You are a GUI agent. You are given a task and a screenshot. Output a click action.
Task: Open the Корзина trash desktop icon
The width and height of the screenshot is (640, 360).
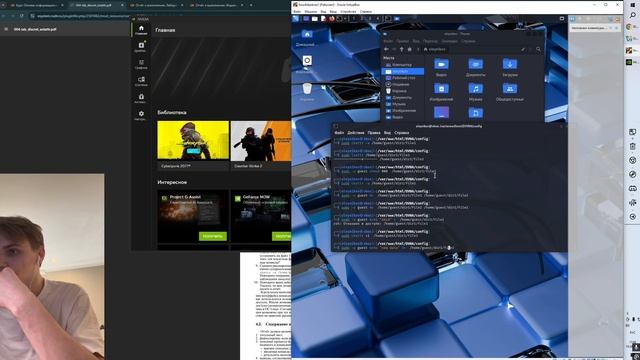click(307, 92)
